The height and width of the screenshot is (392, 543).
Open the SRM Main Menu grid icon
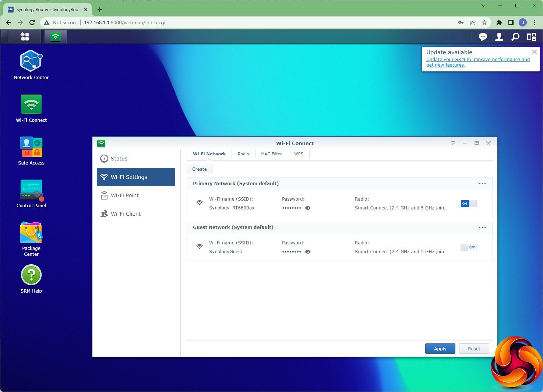click(x=25, y=36)
